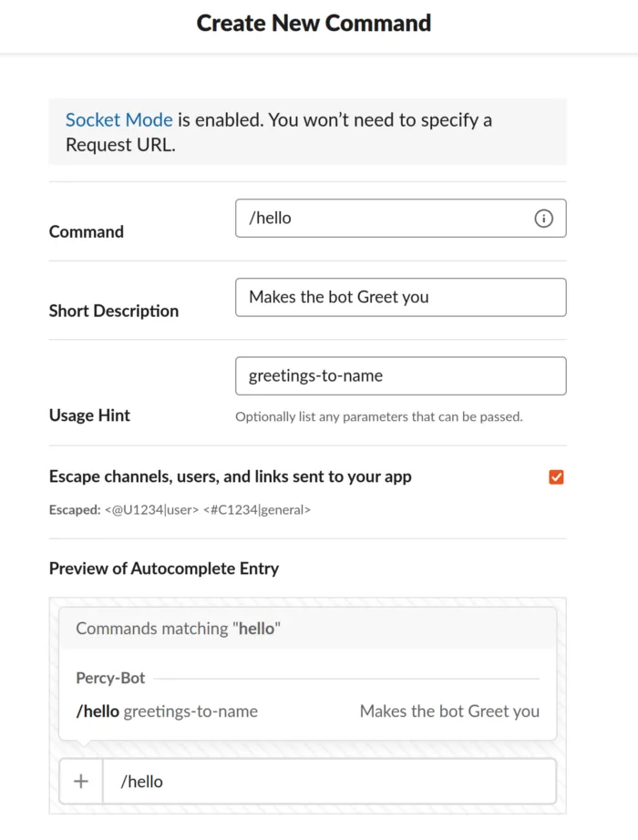Click the plus icon in the preview message box
Screen dimensions: 638x840
(80, 782)
